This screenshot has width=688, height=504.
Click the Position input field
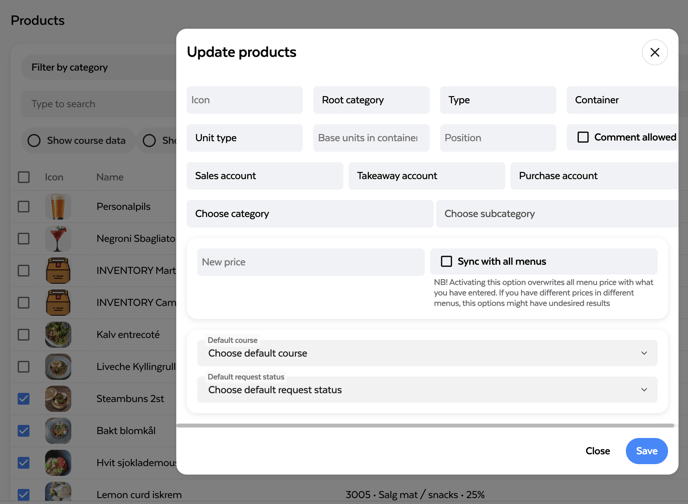[x=498, y=138]
